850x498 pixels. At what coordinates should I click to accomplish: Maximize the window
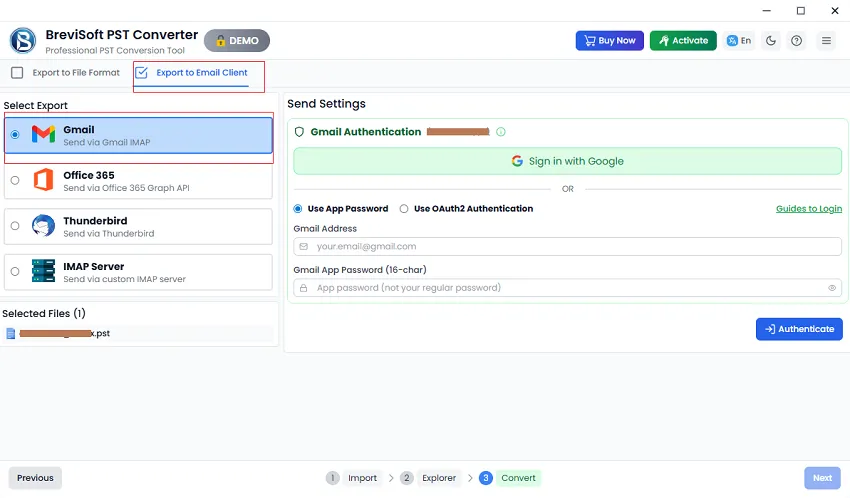coord(801,10)
